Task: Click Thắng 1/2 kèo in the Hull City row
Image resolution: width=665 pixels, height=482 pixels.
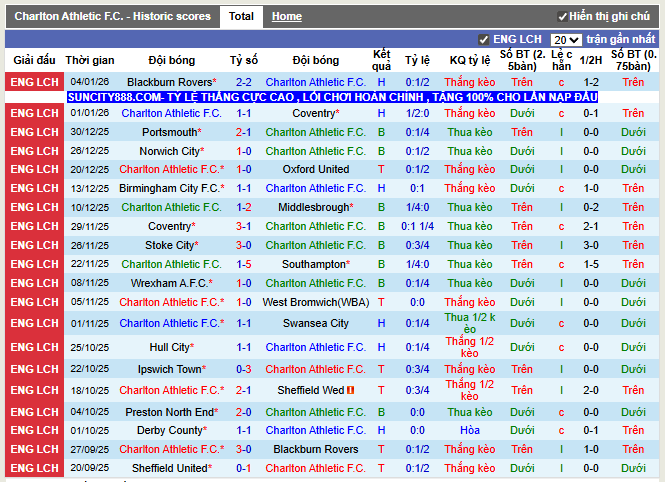Action: (469, 348)
